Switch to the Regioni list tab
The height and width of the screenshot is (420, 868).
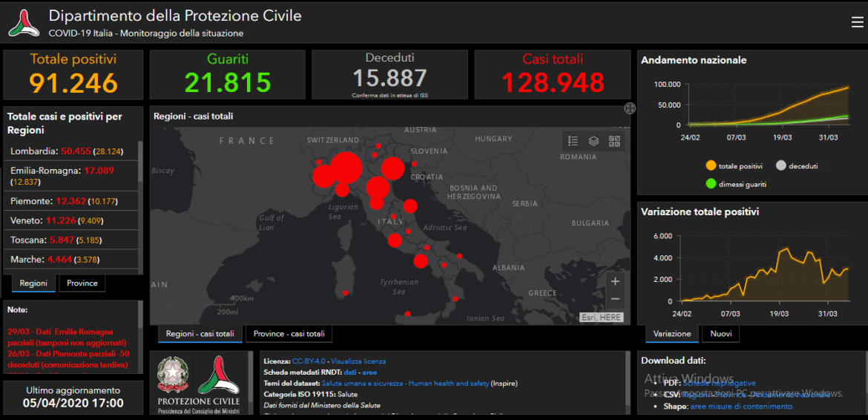[x=33, y=283]
